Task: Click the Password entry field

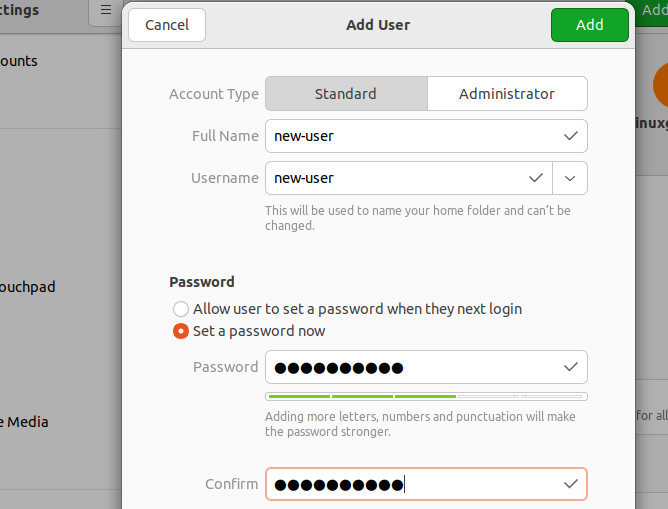Action: pyautogui.click(x=410, y=367)
